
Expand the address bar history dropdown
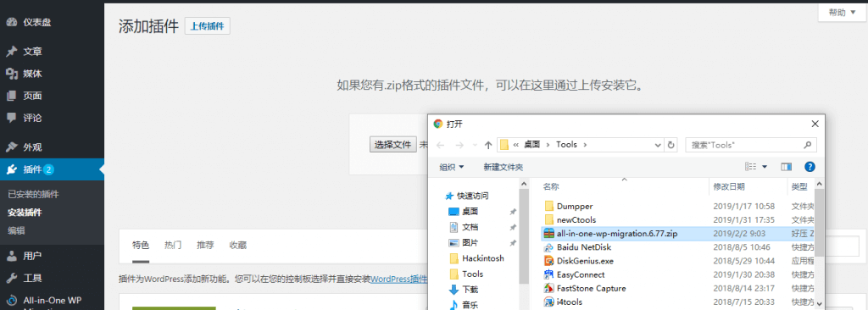[x=658, y=145]
